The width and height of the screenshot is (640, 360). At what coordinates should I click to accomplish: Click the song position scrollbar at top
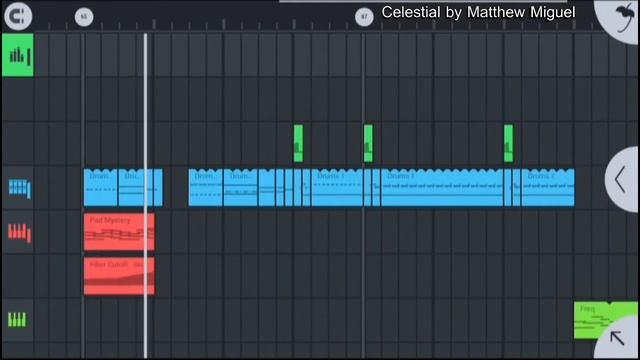pos(423,1)
